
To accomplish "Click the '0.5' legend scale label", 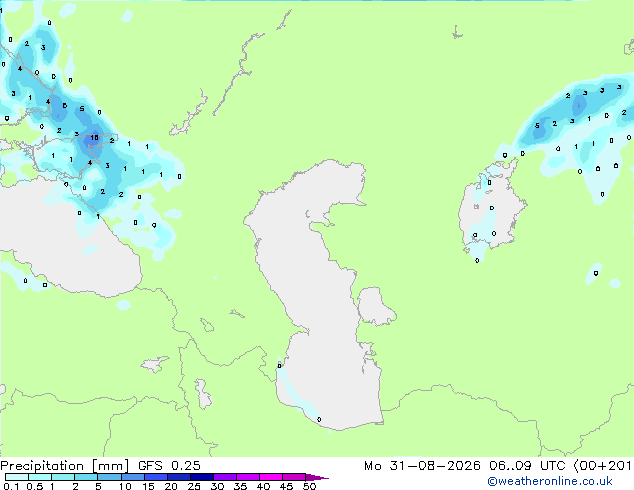I will point(35,486).
